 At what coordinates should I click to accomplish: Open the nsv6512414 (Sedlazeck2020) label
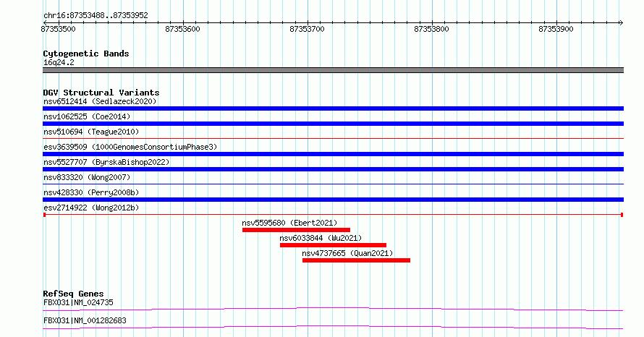(x=100, y=101)
